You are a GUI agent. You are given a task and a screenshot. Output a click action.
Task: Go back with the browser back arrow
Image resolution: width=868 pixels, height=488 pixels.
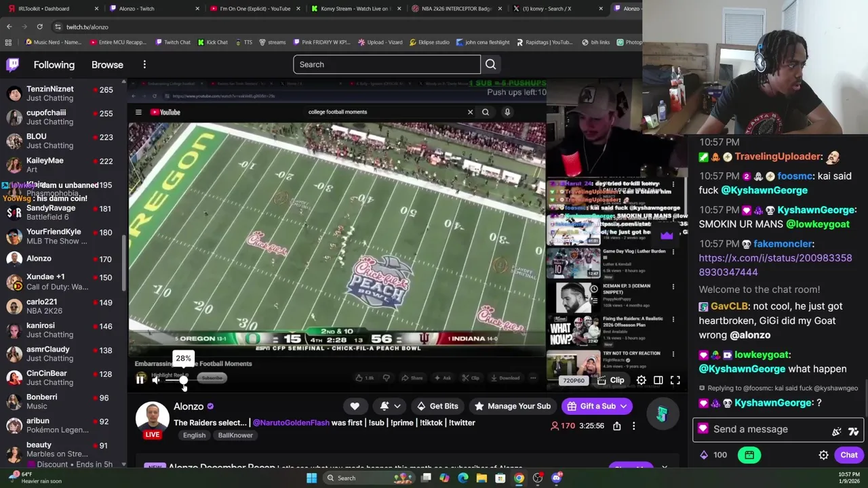tap(9, 26)
